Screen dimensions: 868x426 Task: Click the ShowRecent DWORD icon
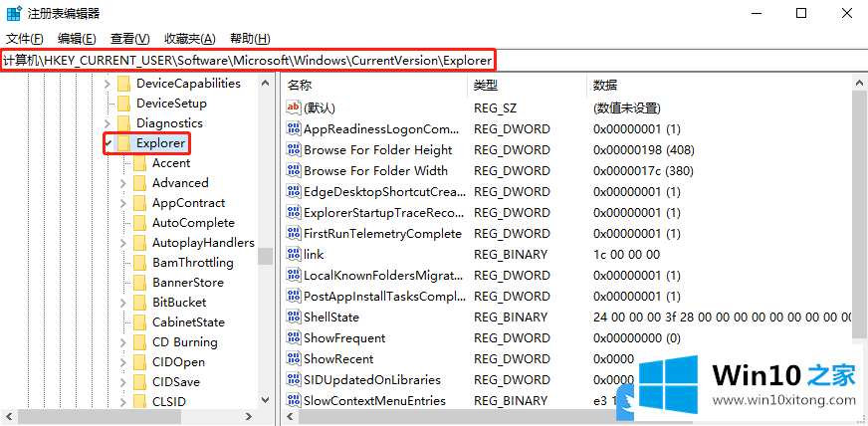pyautogui.click(x=294, y=358)
